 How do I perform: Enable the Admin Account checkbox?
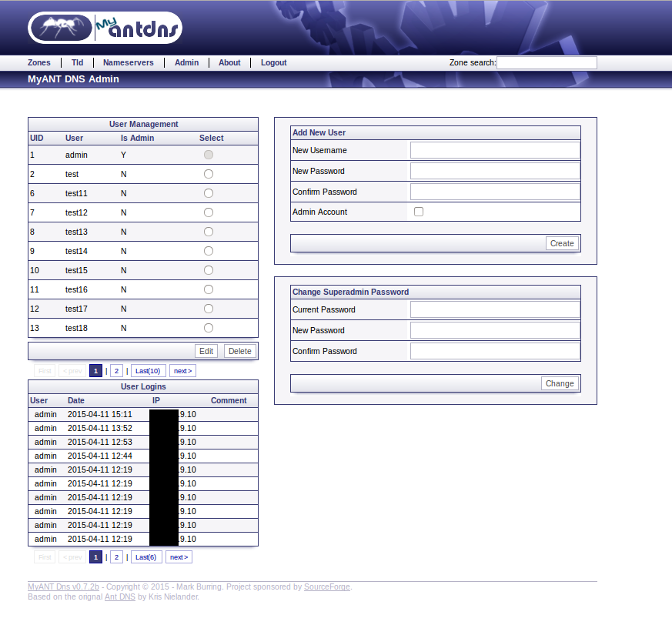coord(418,211)
